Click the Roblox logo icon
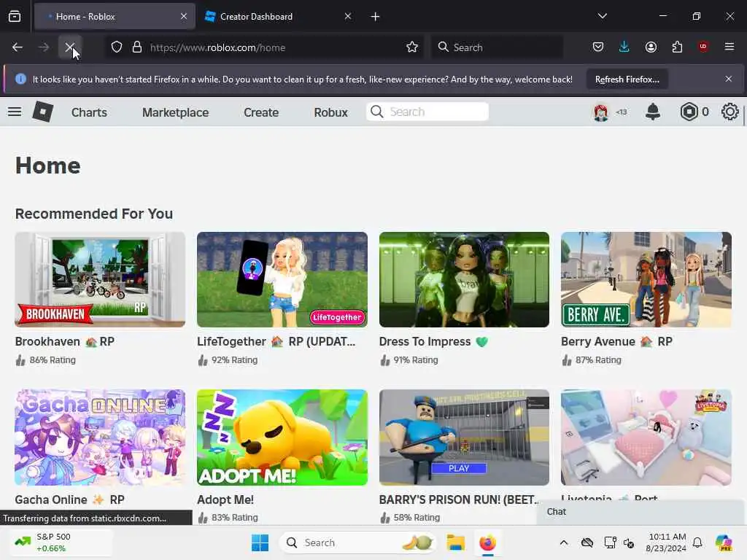 point(43,112)
